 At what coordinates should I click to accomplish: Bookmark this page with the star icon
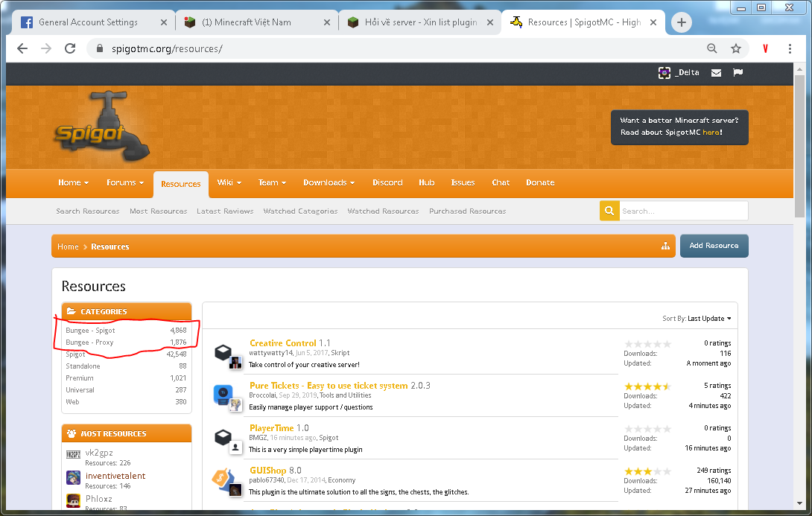736,48
